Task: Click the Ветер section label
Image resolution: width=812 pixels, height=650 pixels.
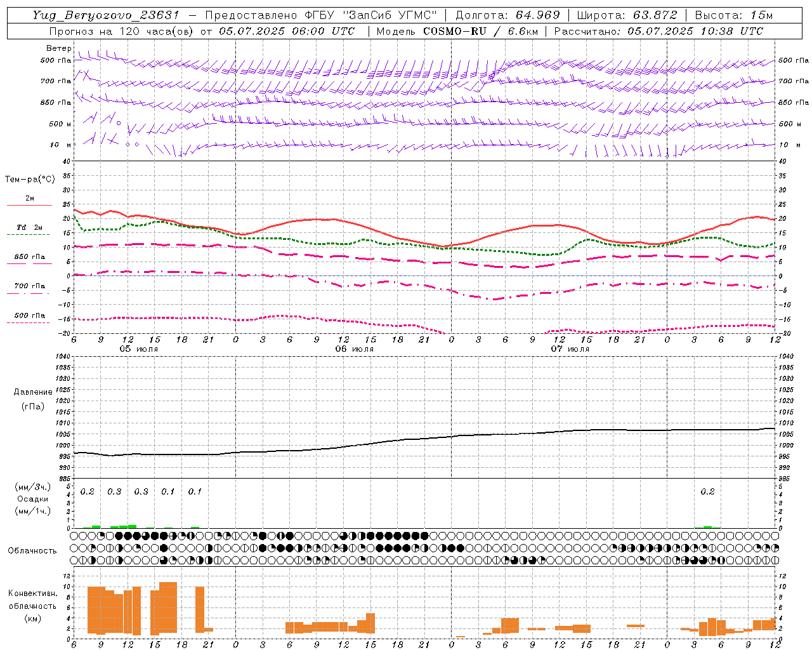Action: pyautogui.click(x=58, y=48)
